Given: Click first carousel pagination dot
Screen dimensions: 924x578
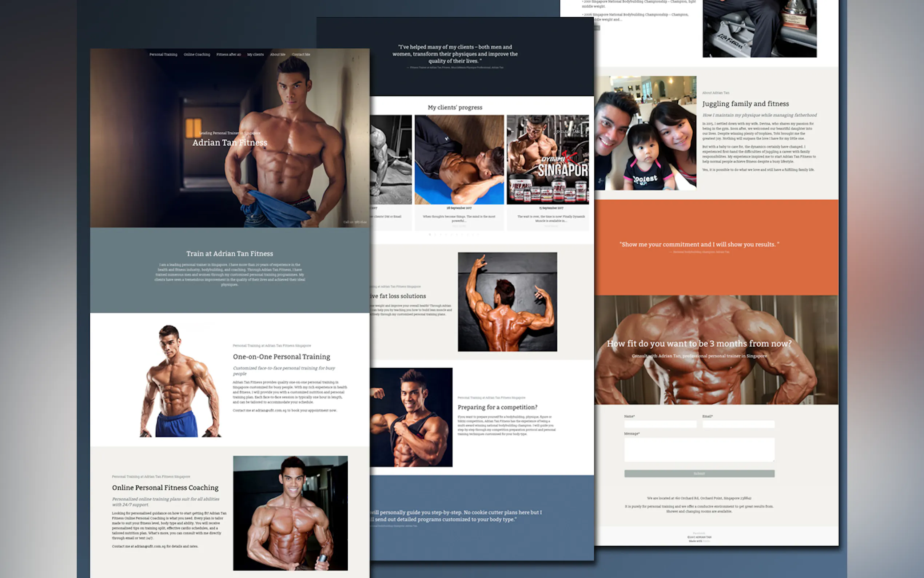Looking at the screenshot, I should [430, 234].
